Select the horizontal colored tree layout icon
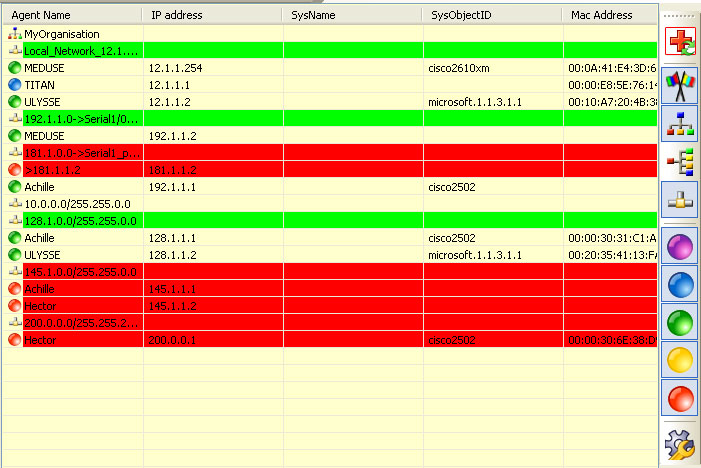 coord(680,162)
